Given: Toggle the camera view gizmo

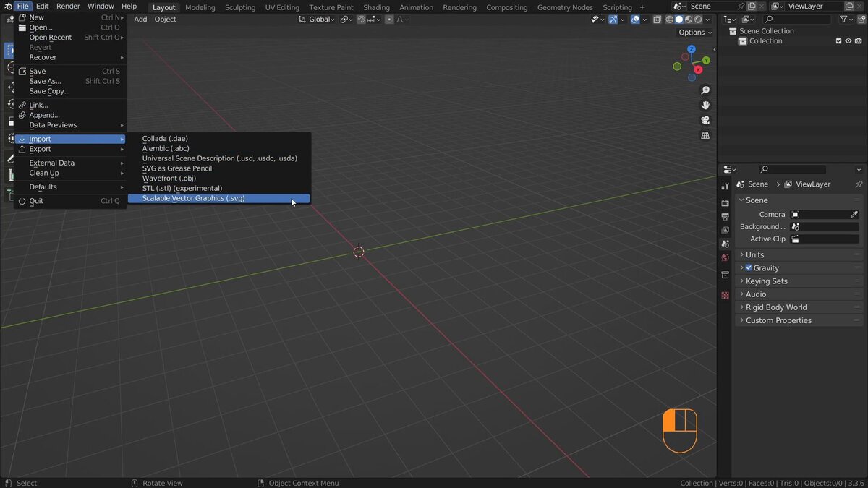Looking at the screenshot, I should (x=705, y=120).
